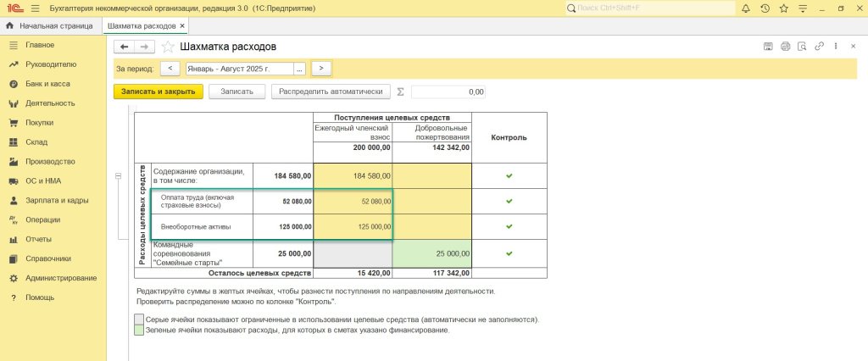Screen dimensions: 868x361
Task: Collapse the Содержание организации row group
Action: (x=118, y=176)
